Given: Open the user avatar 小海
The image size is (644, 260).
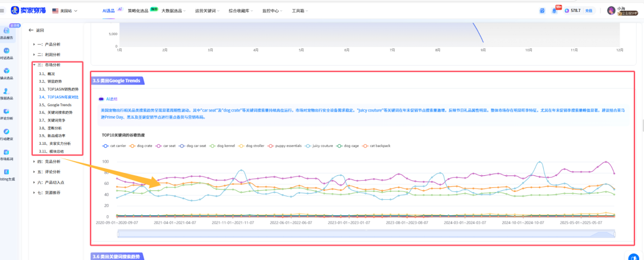Looking at the screenshot, I should tap(611, 10).
